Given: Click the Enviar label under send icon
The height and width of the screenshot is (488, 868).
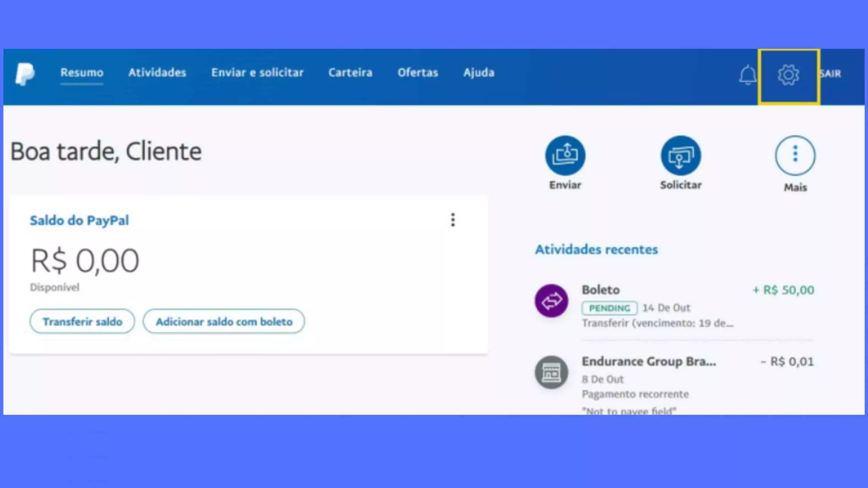Looking at the screenshot, I should pyautogui.click(x=565, y=185).
